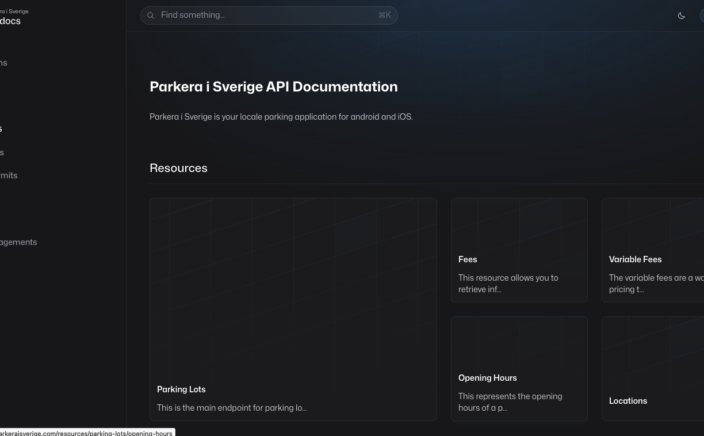Click the cut-off button right of moon icon
Screen dimensions: 704x436
(x=700, y=16)
